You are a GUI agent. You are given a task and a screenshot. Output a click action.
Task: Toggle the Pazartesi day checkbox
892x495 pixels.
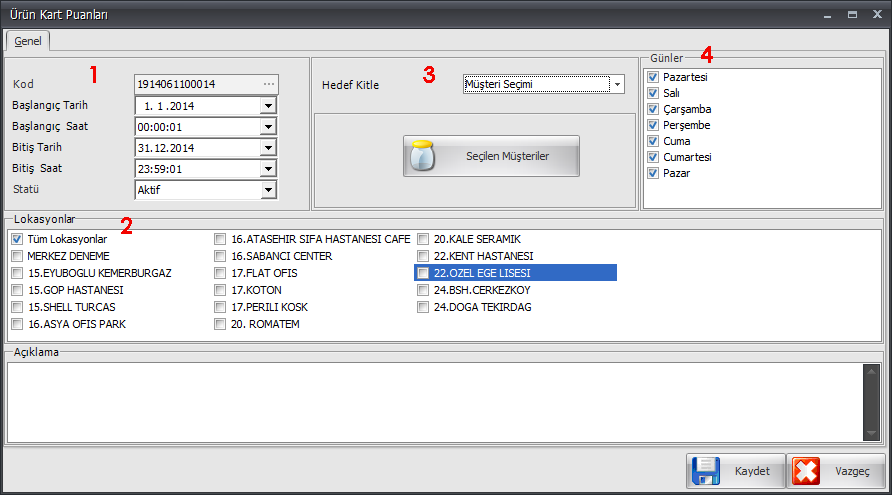point(653,77)
